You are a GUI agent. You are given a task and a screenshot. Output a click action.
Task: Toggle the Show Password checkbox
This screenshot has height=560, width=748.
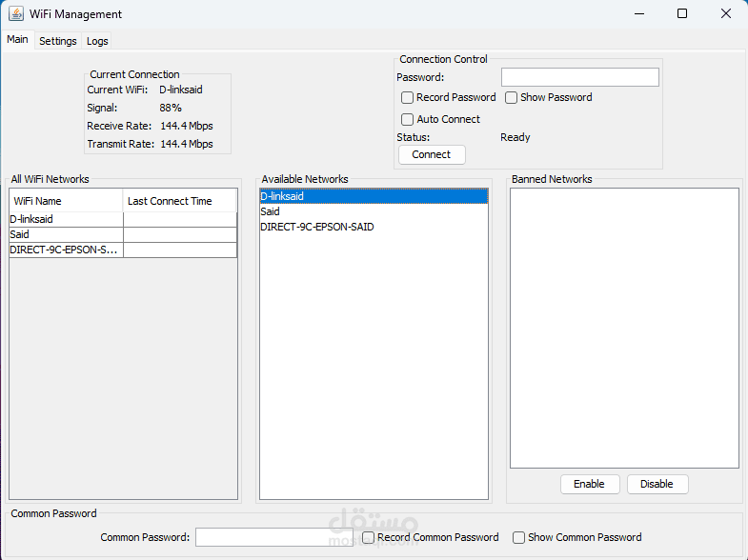pyautogui.click(x=511, y=98)
